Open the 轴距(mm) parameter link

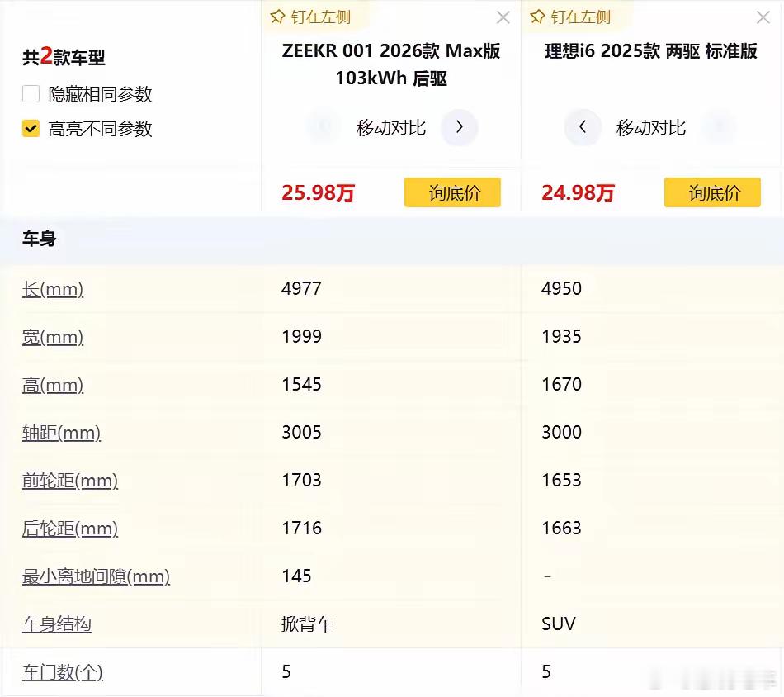tap(62, 433)
